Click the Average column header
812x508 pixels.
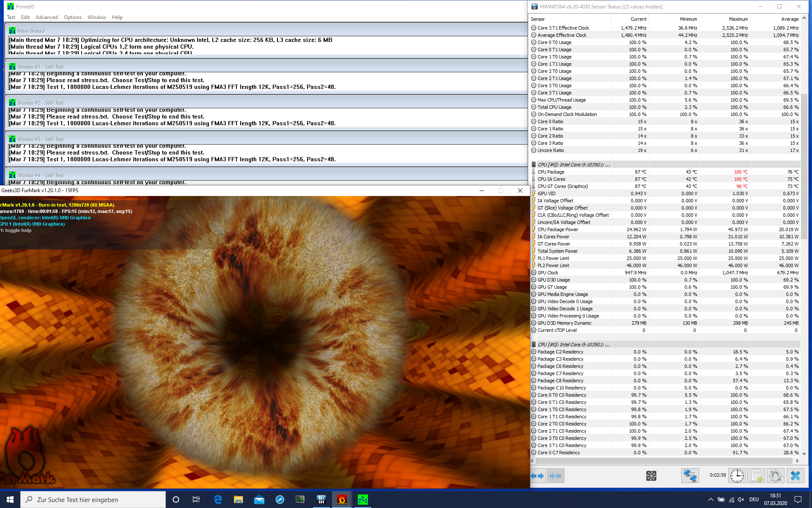pyautogui.click(x=789, y=19)
